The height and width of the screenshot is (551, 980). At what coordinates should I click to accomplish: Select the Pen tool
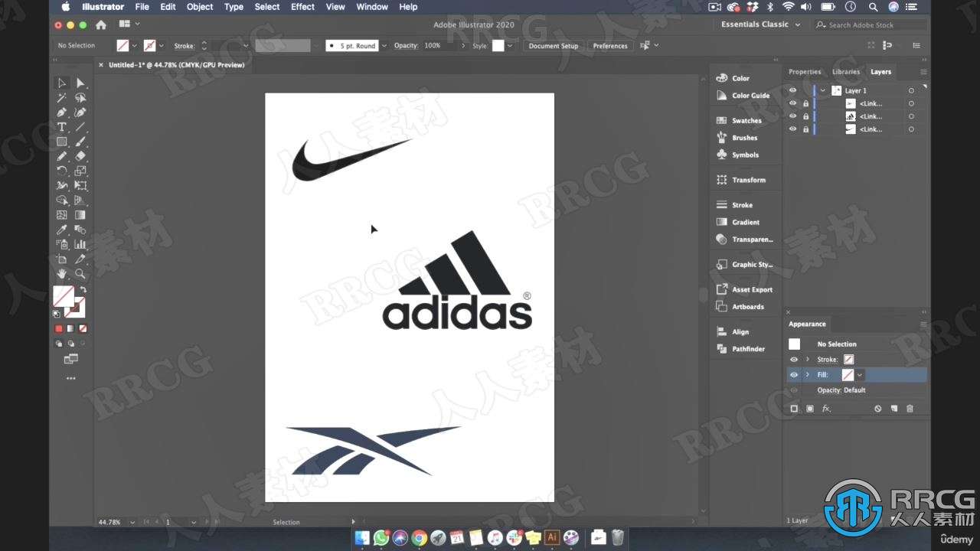(x=62, y=112)
